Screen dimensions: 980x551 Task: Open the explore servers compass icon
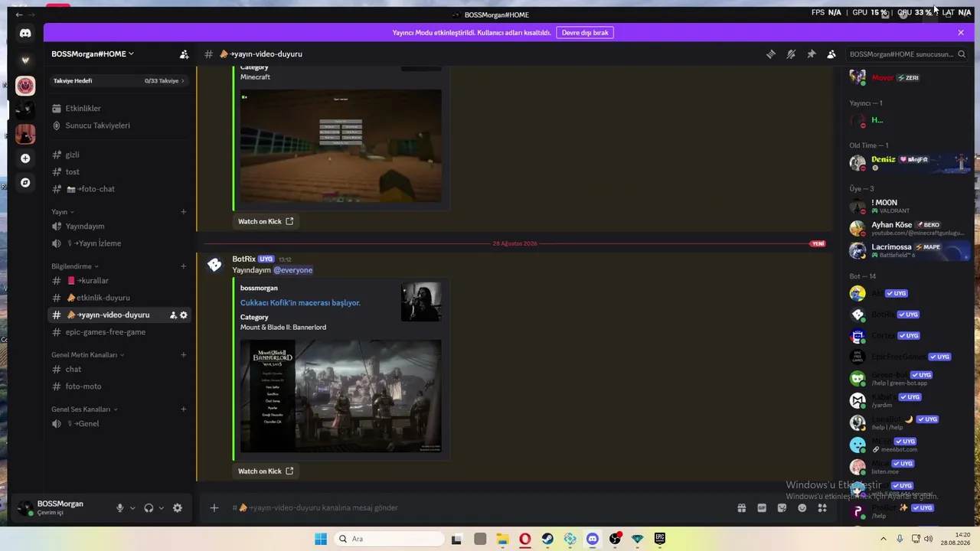pyautogui.click(x=25, y=183)
